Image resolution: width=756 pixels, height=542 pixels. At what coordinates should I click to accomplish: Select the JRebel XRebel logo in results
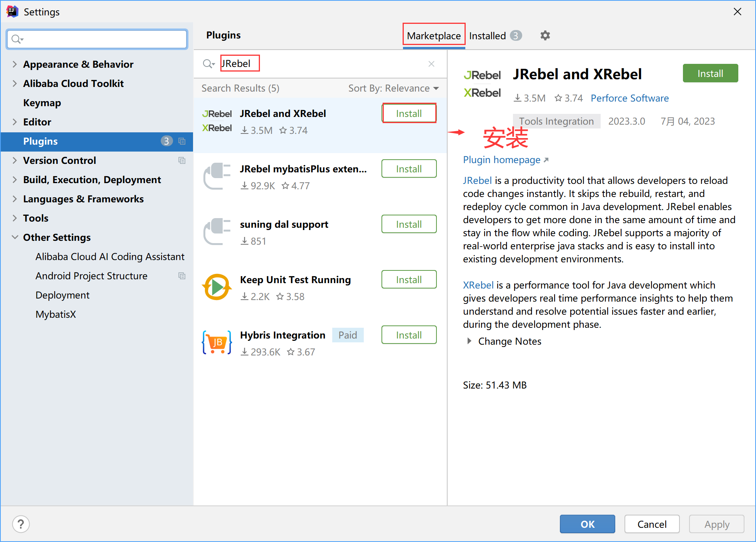(217, 121)
